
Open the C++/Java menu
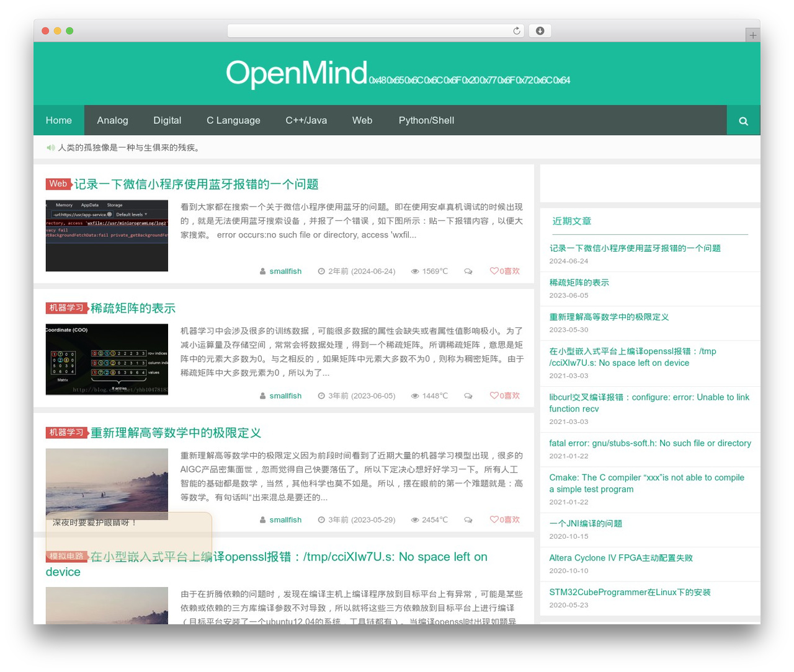306,120
